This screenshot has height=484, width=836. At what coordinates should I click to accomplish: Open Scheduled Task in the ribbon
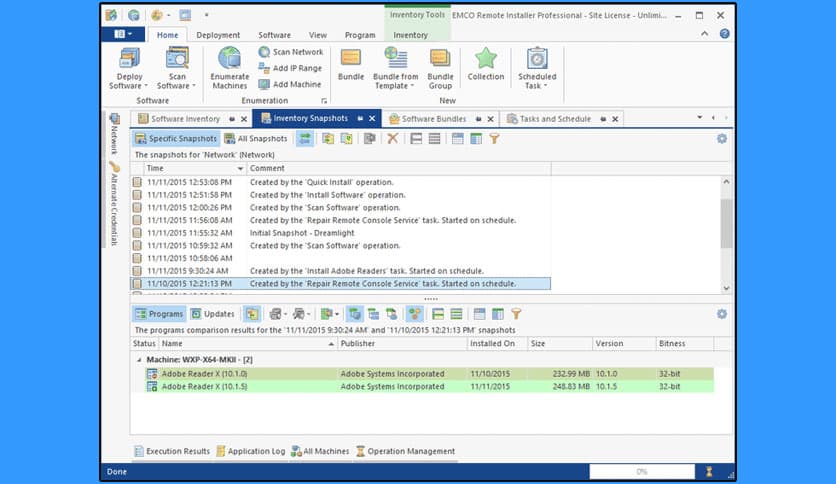(537, 68)
